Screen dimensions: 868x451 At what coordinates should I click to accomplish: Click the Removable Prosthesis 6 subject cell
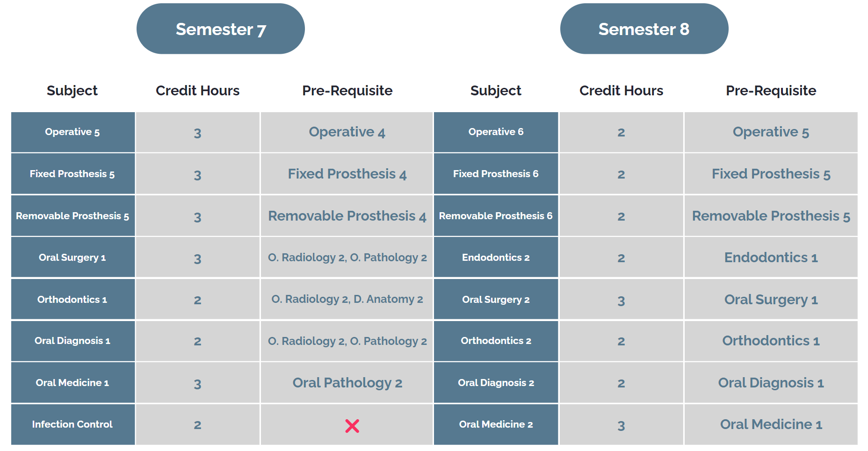496,216
